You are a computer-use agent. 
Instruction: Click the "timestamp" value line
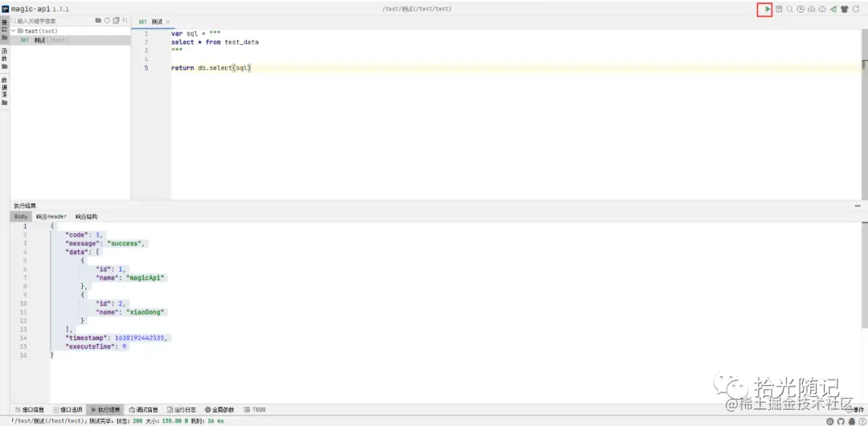(116, 338)
